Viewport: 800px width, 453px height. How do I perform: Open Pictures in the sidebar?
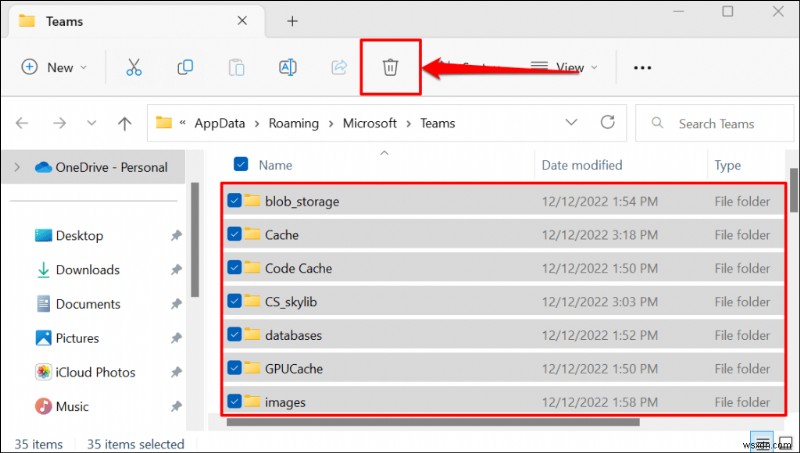pyautogui.click(x=77, y=338)
